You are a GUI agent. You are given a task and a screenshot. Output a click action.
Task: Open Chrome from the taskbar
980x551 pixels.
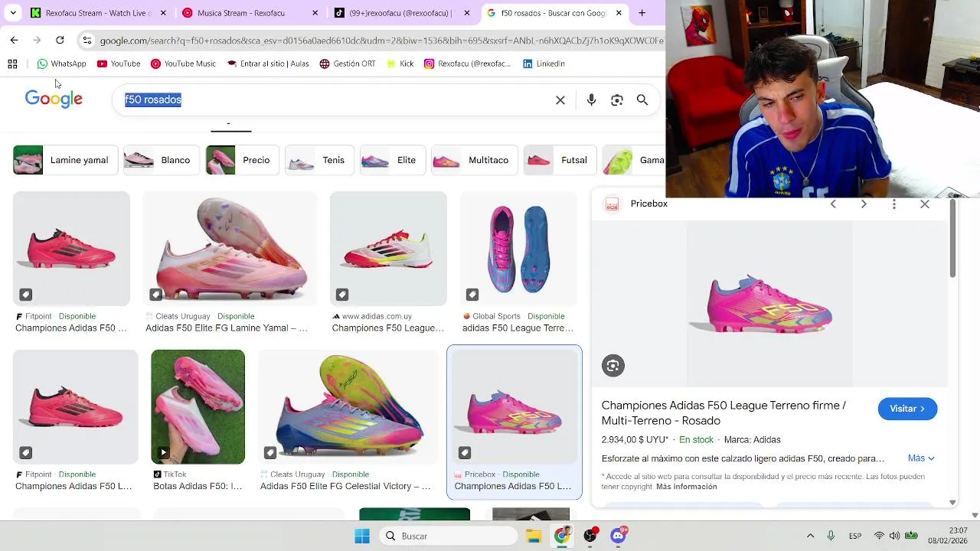[562, 536]
